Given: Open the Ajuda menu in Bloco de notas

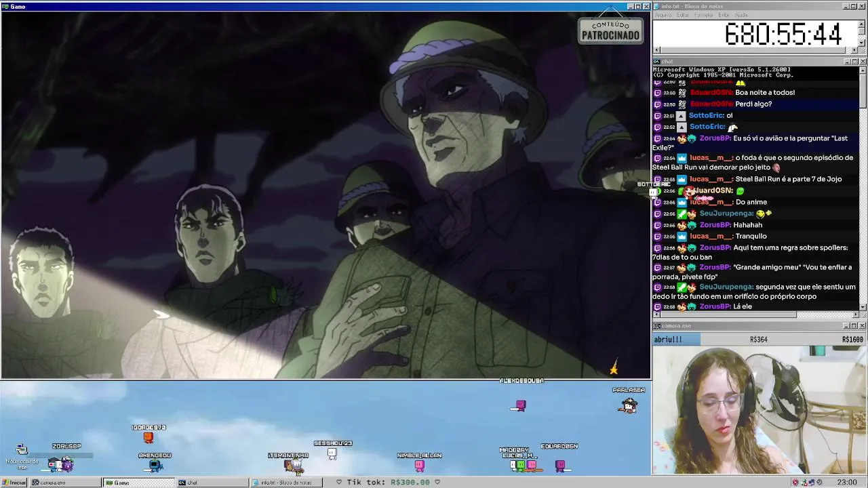Looking at the screenshot, I should point(741,15).
